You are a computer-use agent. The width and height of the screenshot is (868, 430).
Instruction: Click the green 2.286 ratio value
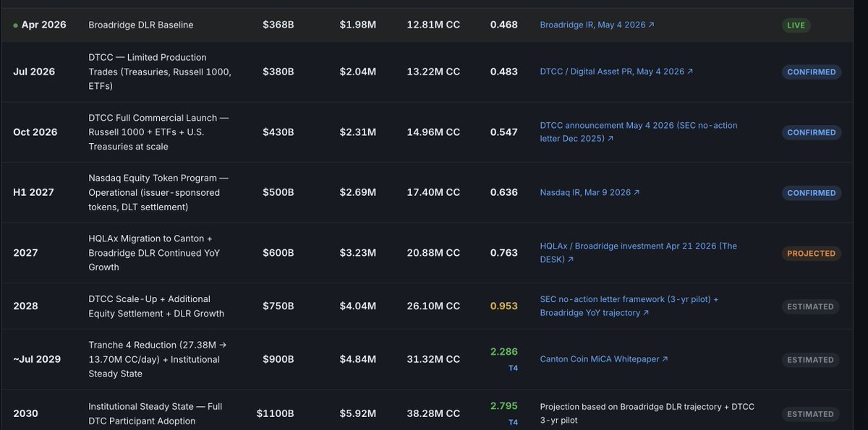[504, 352]
